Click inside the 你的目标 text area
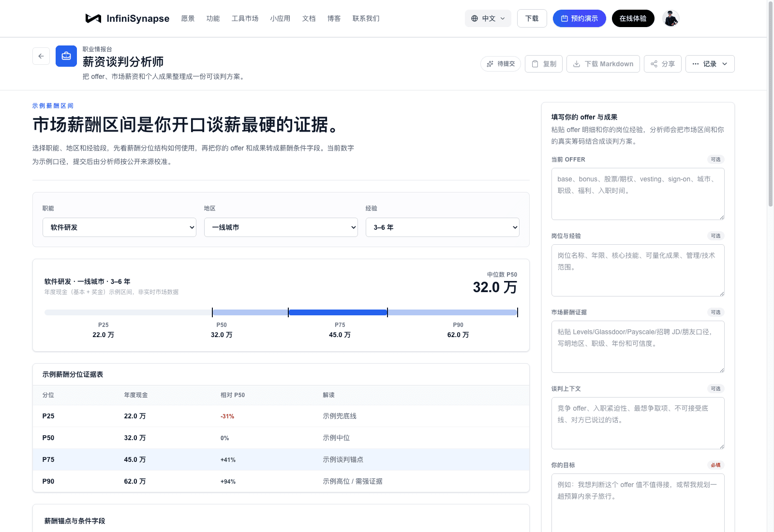 (638, 503)
